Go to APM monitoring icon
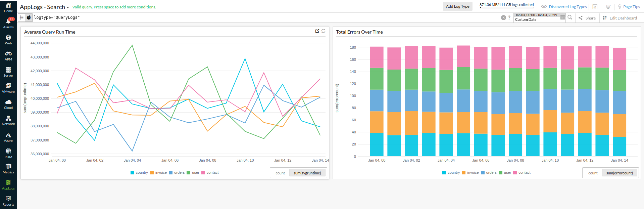This screenshot has width=644, height=209. 8,56
